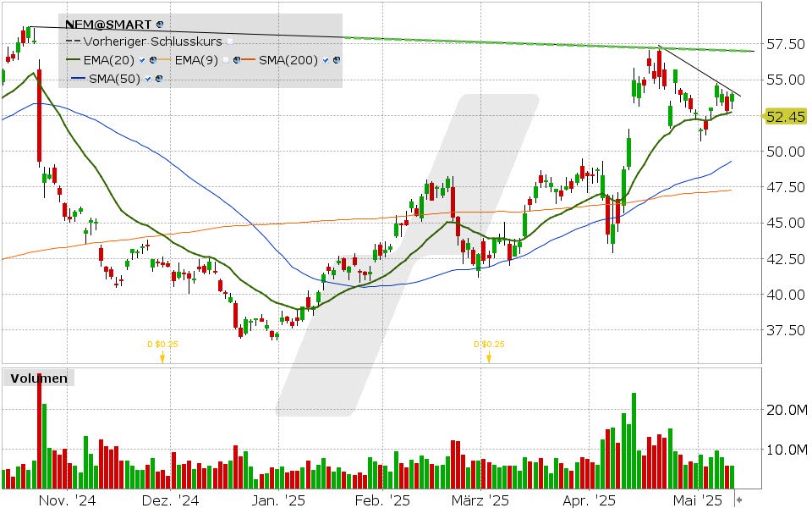This screenshot has height=508, width=812.
Task: Uncheck the EMA(20) checkbox
Action: [x=142, y=60]
